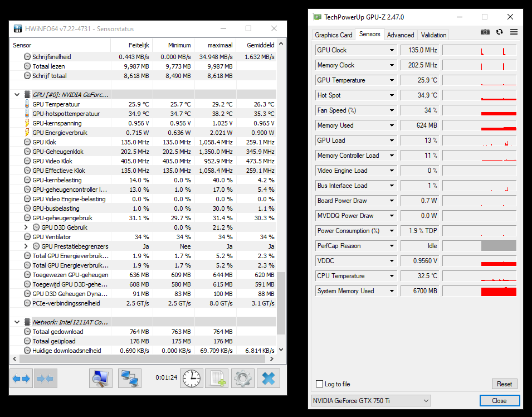
Task: Click the PerfCap Reason gray graph bar
Action: (x=499, y=246)
